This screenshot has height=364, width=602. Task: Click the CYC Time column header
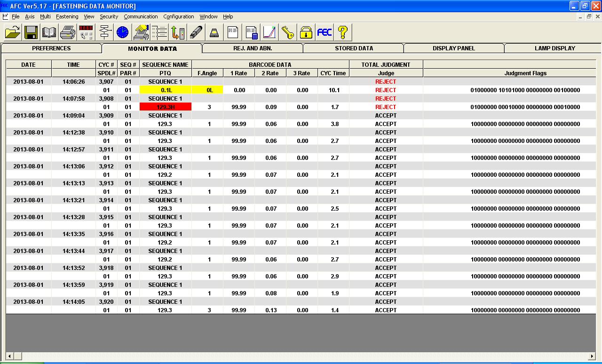333,73
